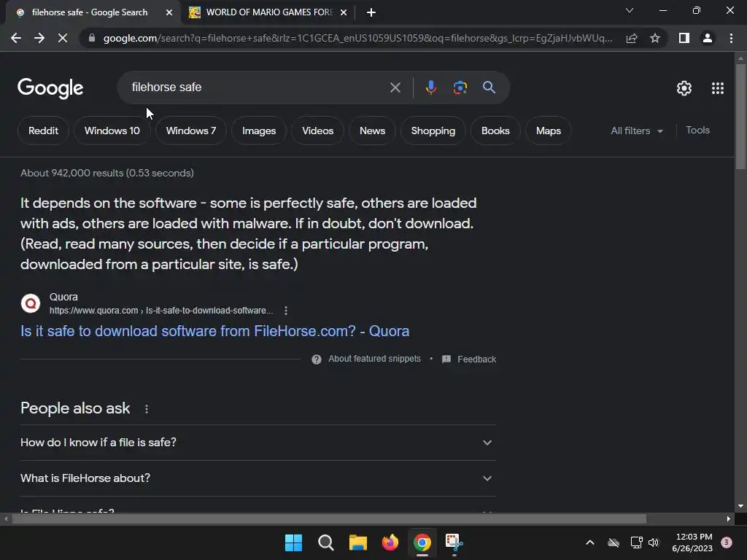
Task: Click the scroll-right arrow at page bottom
Action: coord(729,518)
